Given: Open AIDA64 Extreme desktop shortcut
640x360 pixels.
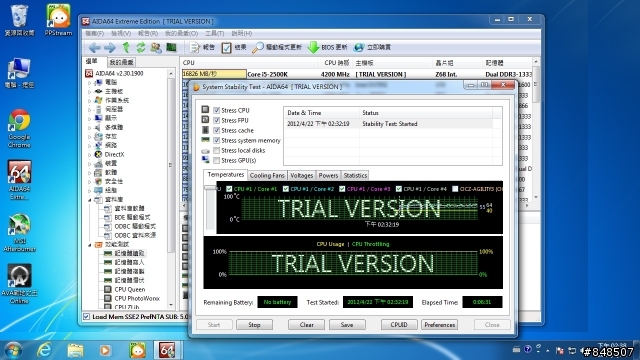Looking at the screenshot, I should coord(19,180).
